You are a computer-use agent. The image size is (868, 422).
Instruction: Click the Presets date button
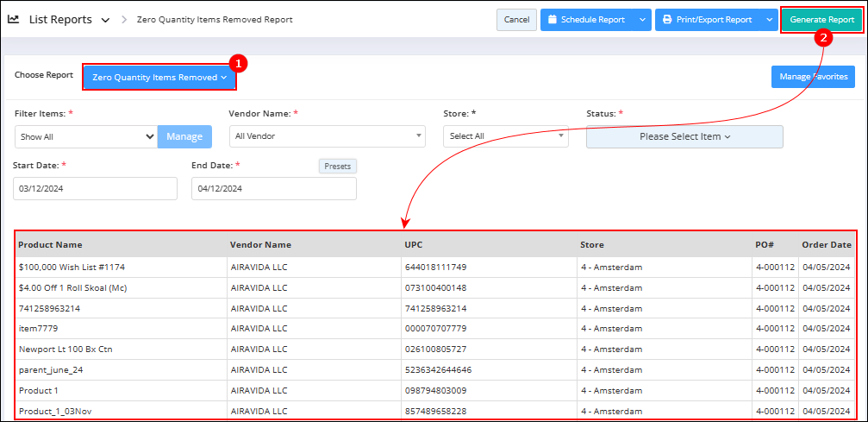[x=337, y=167]
